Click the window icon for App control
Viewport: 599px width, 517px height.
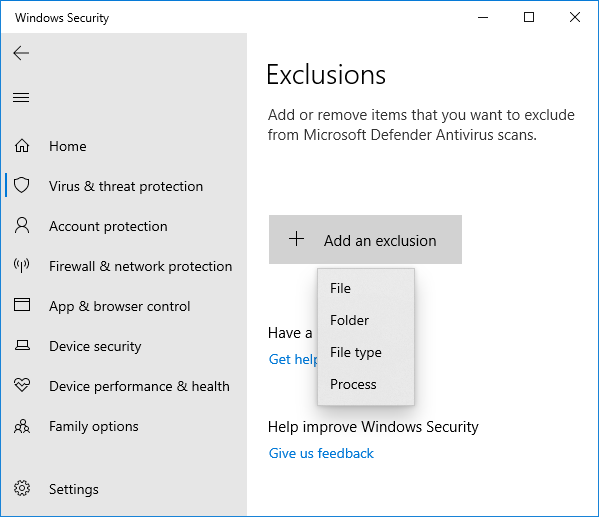22,305
